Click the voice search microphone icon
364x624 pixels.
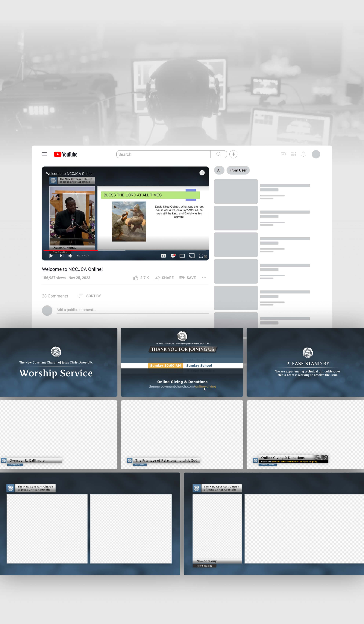coord(233,154)
